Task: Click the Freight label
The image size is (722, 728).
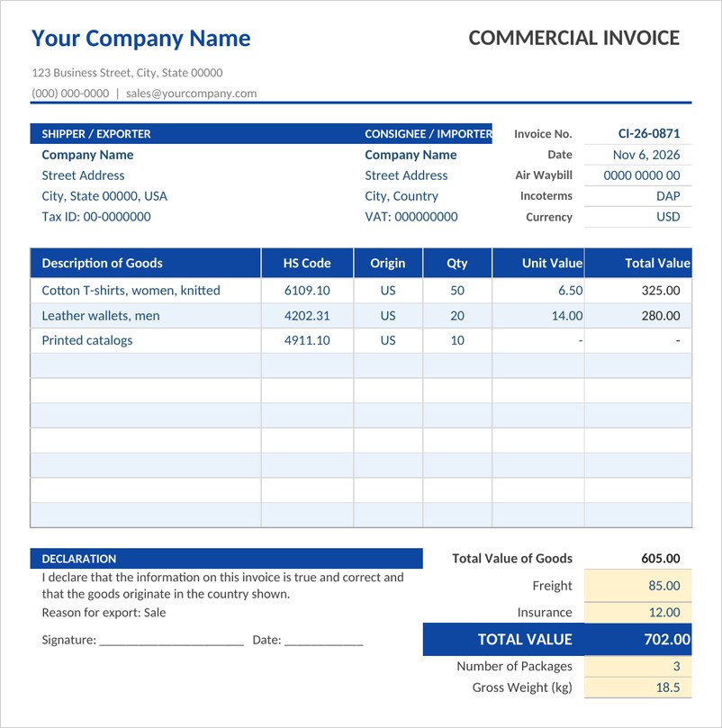Action: 552,586
